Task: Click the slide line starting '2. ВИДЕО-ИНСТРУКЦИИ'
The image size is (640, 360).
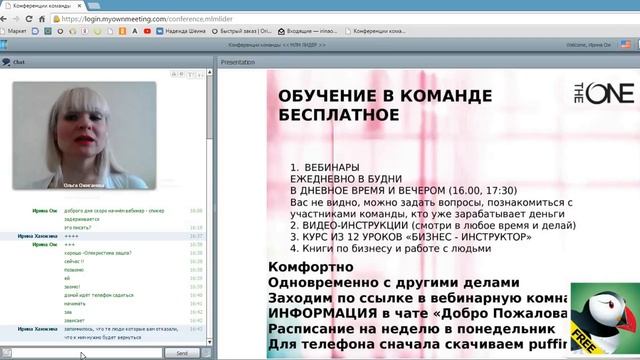Action: [433, 226]
